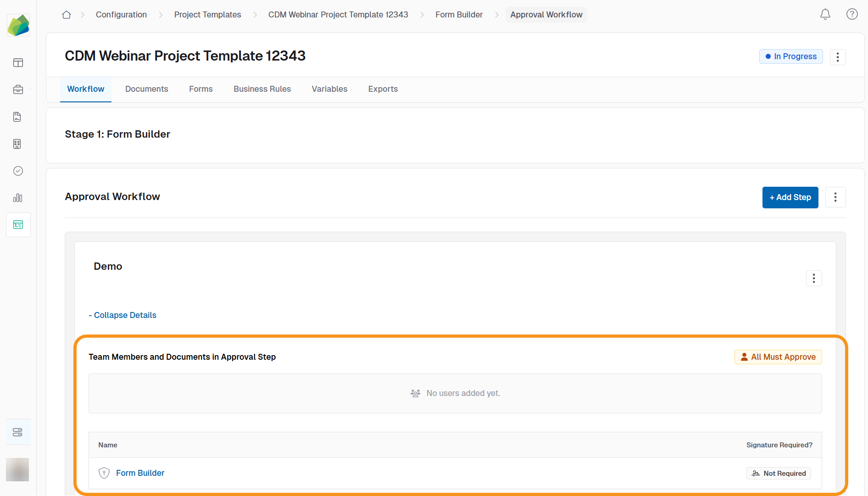Toggle the All Must Approve setting
This screenshot has height=496, width=868.
pyautogui.click(x=778, y=357)
